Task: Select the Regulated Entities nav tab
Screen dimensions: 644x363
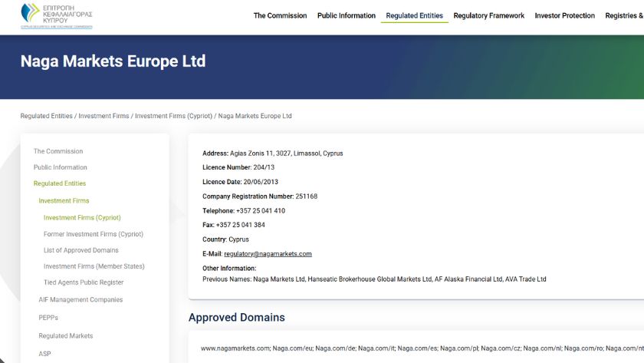Action: tap(414, 15)
